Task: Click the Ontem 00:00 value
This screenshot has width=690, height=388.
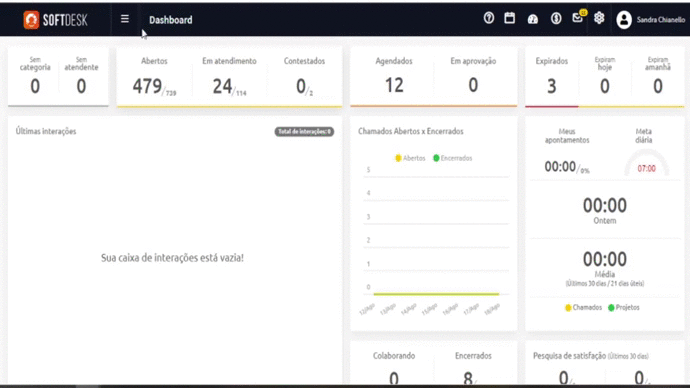Action: 605,205
